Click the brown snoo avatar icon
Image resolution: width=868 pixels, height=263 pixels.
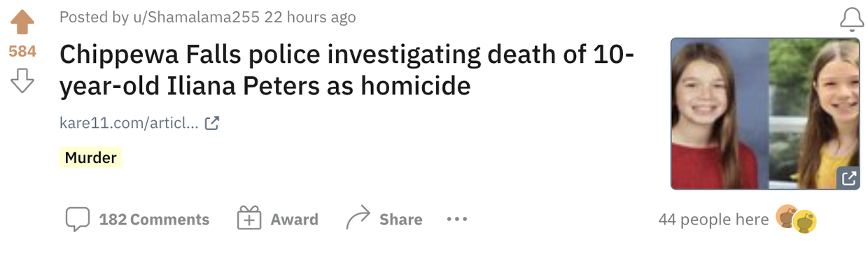coord(787,218)
